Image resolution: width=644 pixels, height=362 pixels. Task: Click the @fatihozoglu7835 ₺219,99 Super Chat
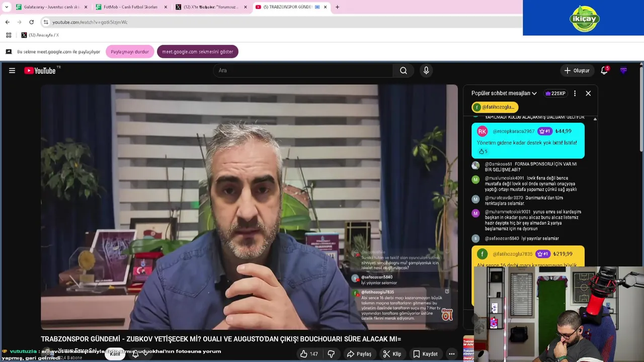pyautogui.click(x=528, y=256)
